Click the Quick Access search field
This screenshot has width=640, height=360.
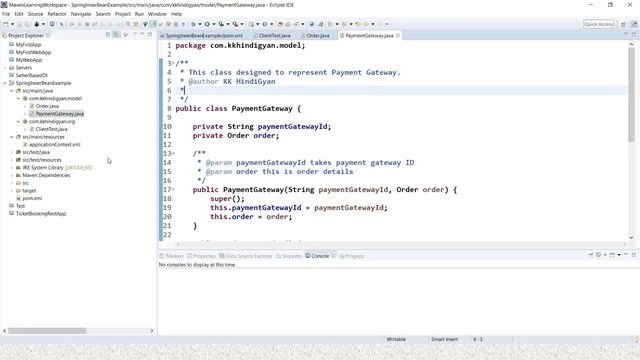[x=599, y=24]
